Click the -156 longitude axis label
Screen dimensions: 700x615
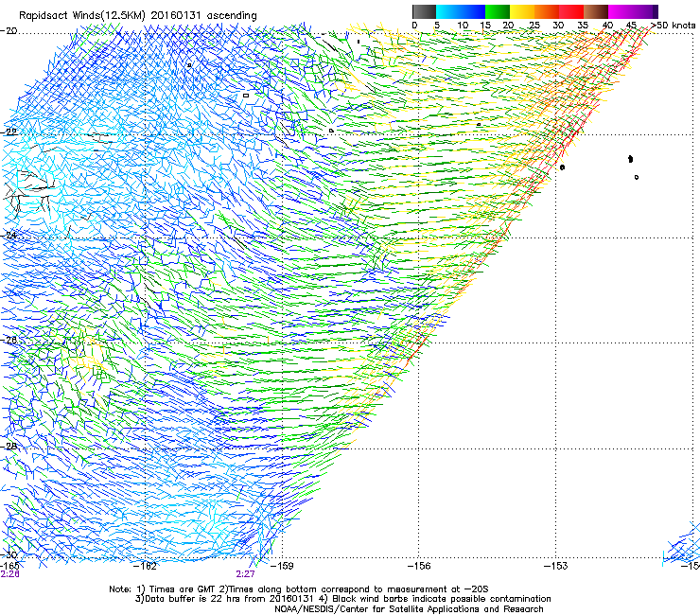tap(419, 566)
